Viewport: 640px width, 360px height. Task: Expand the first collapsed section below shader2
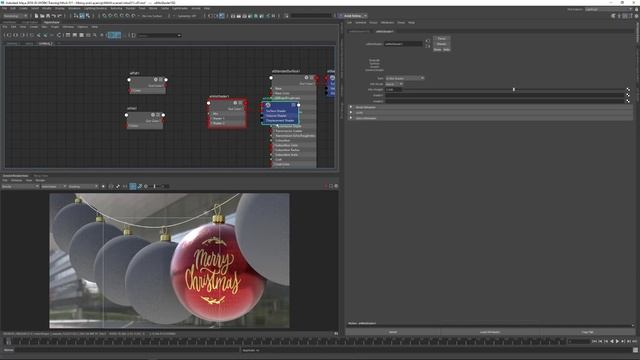point(351,107)
